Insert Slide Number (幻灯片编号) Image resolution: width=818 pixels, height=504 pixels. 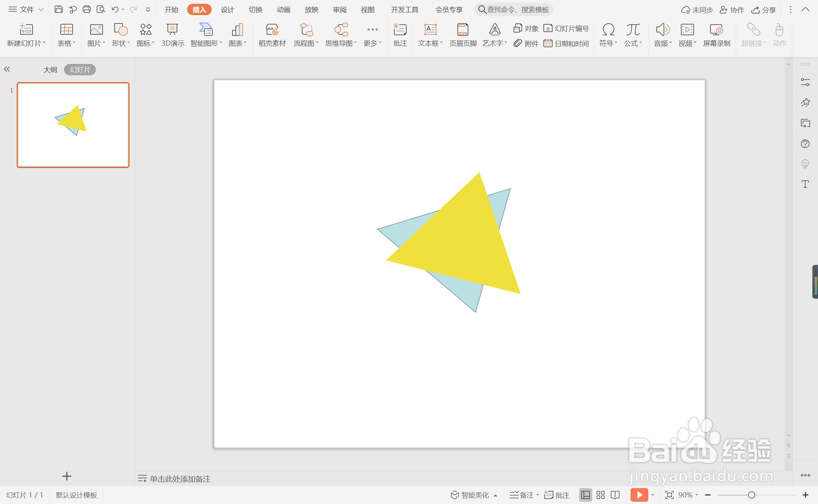tap(566, 28)
